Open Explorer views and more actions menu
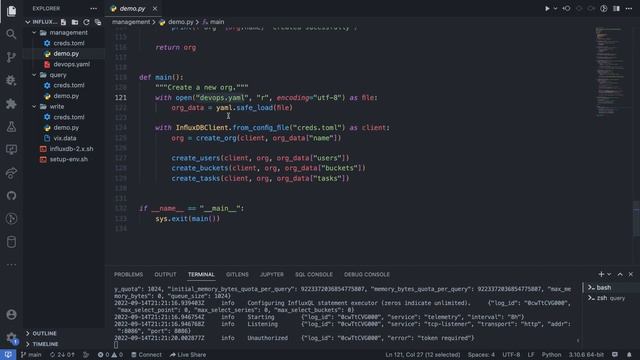The height and width of the screenshot is (360, 640). (x=93, y=9)
